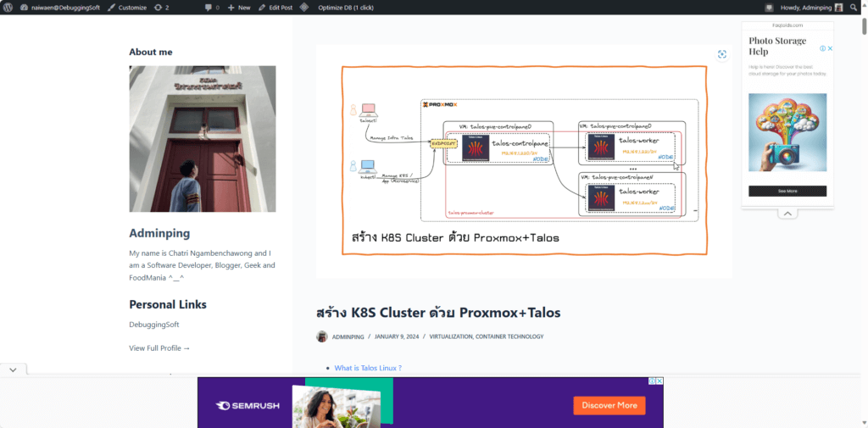
Task: Open the Howdy, Adminping account menu
Action: point(811,7)
